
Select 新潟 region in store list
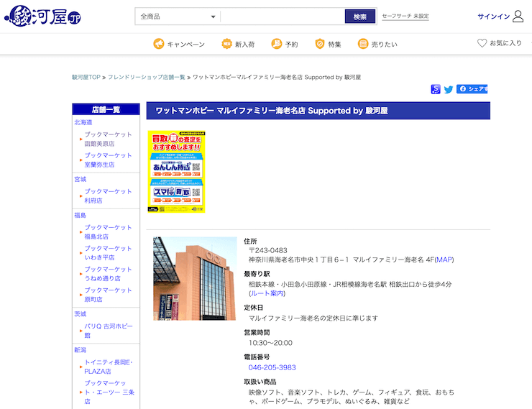pos(80,349)
